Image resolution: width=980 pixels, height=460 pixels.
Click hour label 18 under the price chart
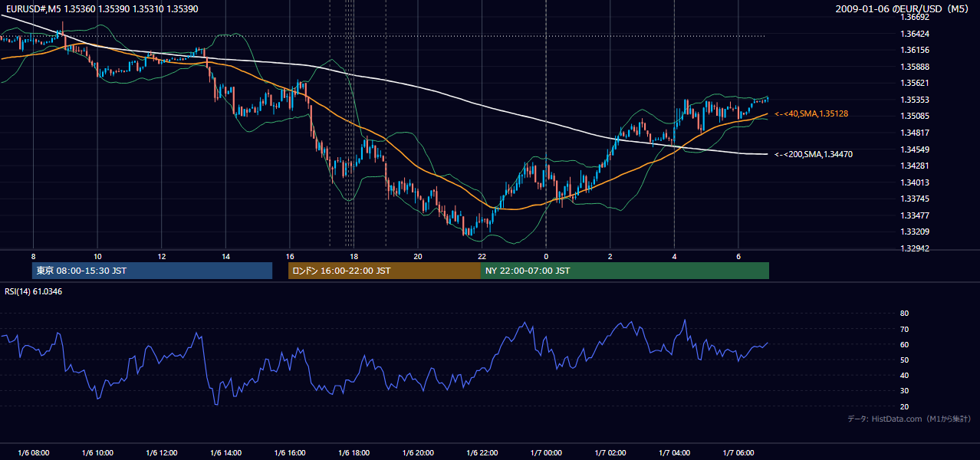coord(354,256)
